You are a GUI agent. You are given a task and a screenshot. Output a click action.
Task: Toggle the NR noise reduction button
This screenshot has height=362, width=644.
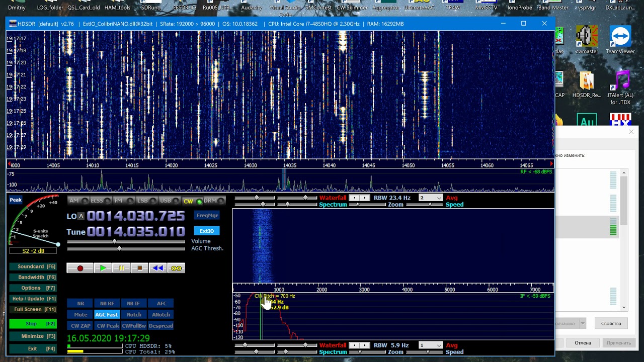tap(80, 304)
